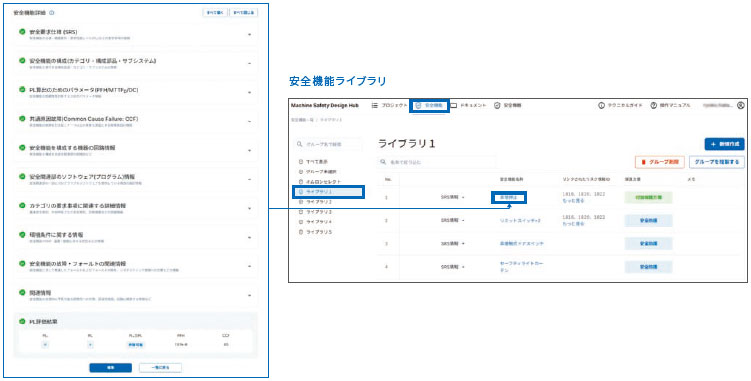Click green check icon of Common Cause Failure row
Image resolution: width=751 pixels, height=381 pixels.
point(22,118)
